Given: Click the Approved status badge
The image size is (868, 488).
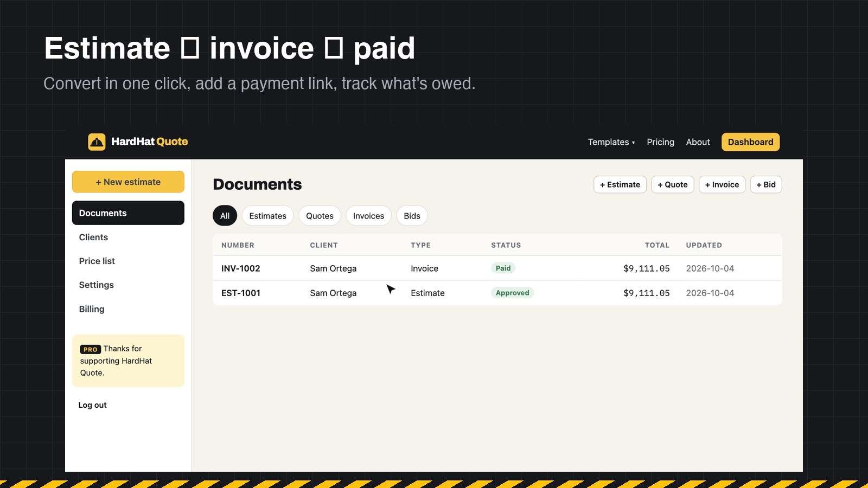Looking at the screenshot, I should pyautogui.click(x=513, y=293).
